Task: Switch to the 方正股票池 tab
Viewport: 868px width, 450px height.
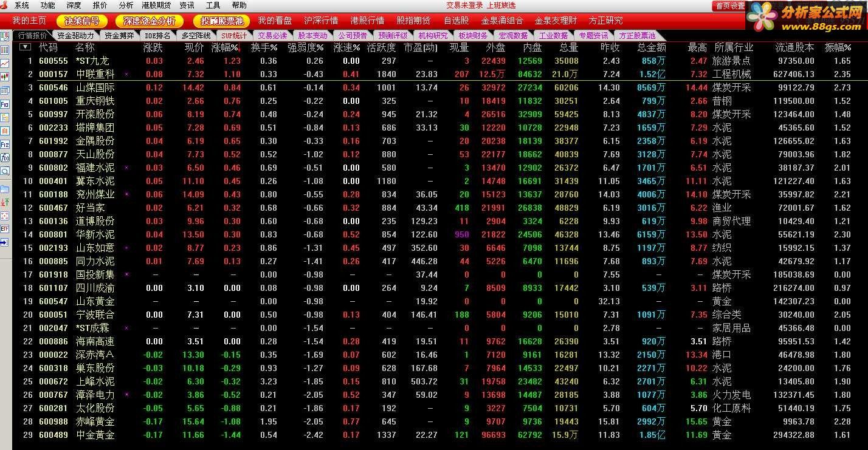Action: point(637,36)
